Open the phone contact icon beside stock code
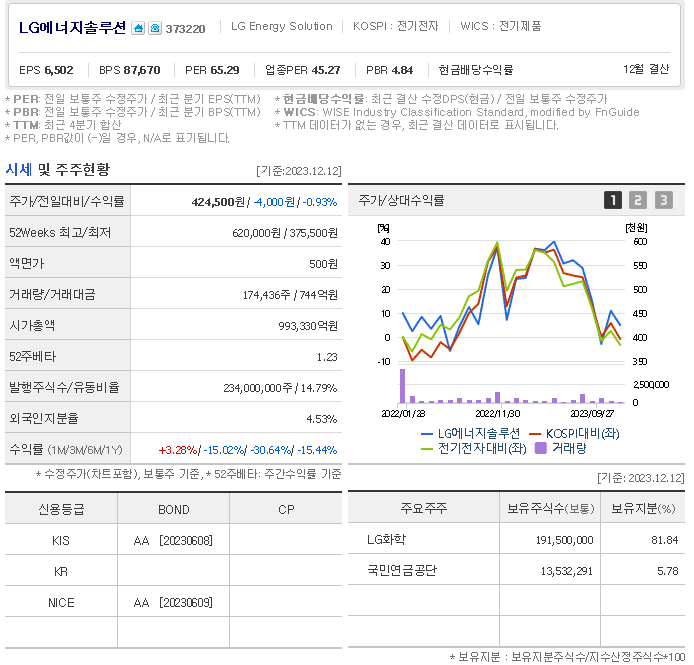 click(x=154, y=28)
